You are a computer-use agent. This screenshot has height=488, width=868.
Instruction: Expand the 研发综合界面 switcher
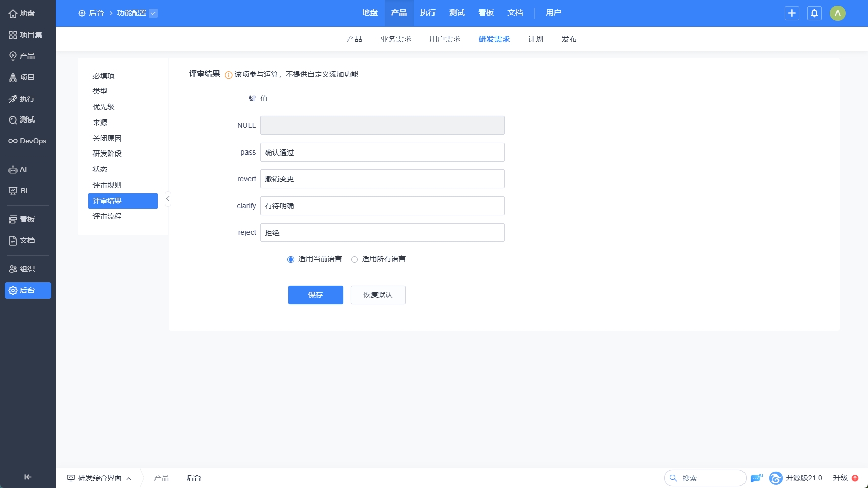click(99, 478)
